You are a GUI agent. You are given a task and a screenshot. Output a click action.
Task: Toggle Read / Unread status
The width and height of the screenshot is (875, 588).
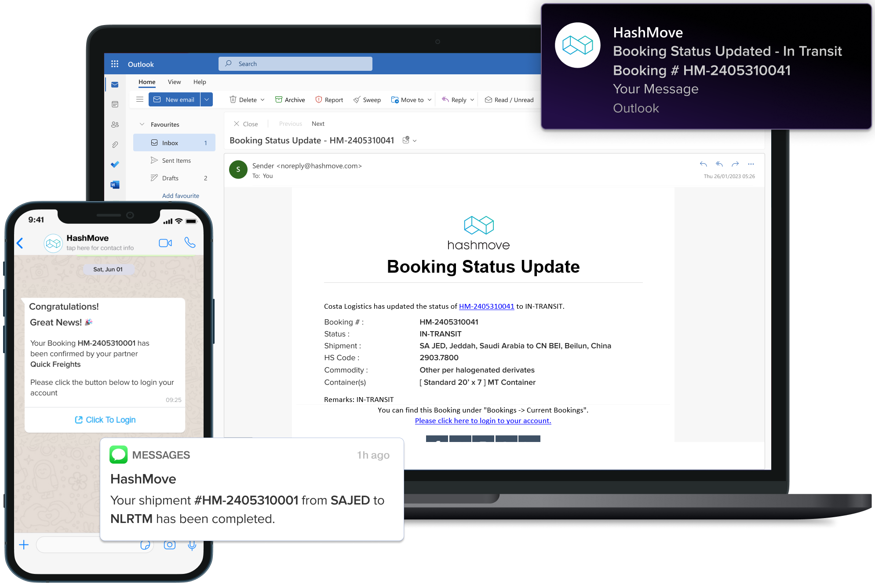click(x=509, y=100)
